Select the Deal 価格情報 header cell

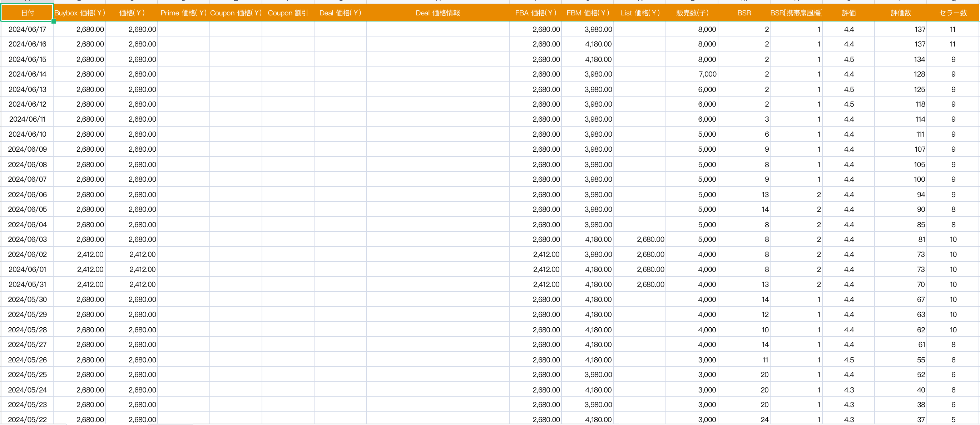pyautogui.click(x=437, y=13)
